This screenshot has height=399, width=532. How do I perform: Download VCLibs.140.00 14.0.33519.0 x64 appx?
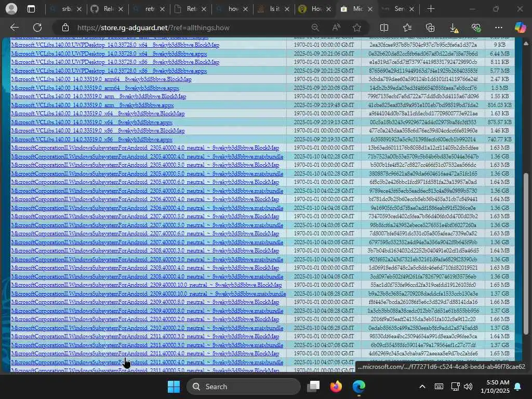pyautogui.click(x=91, y=122)
